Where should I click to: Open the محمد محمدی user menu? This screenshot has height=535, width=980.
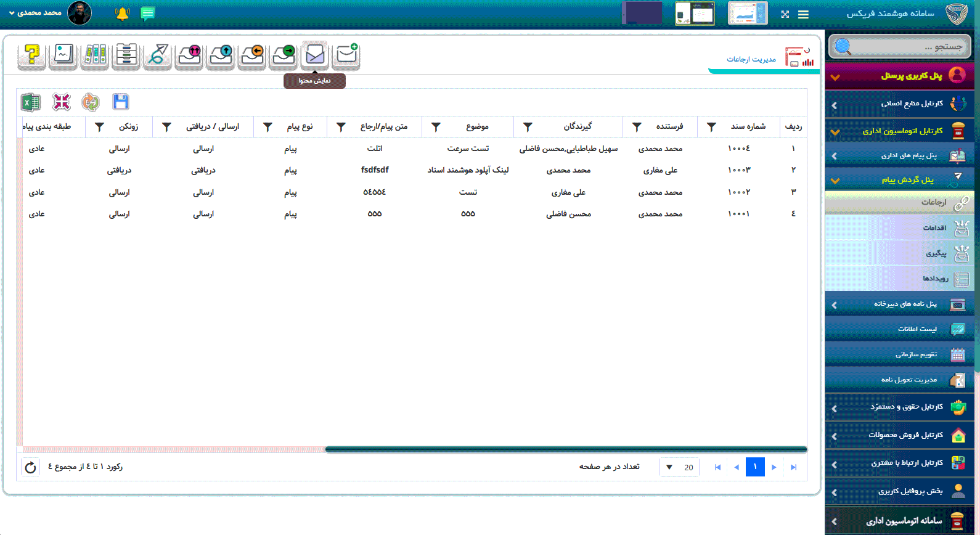[x=36, y=13]
